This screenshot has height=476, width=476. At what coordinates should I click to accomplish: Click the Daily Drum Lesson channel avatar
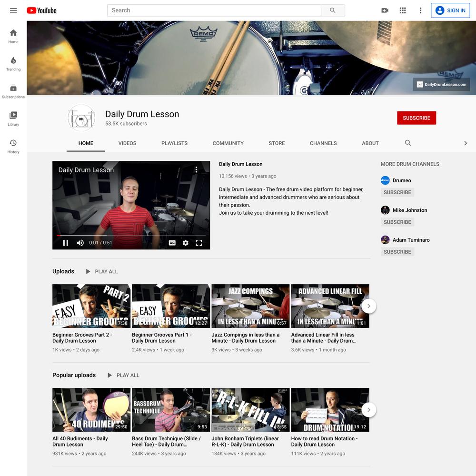pyautogui.click(x=81, y=118)
